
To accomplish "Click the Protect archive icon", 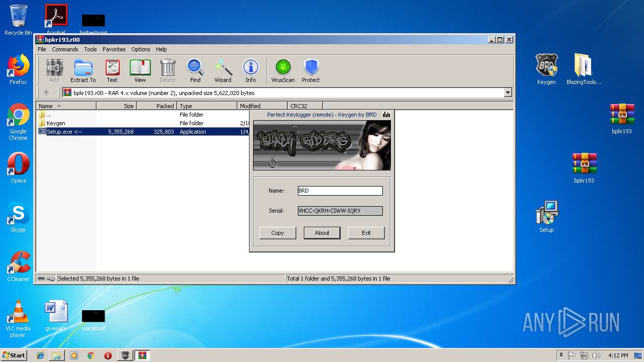I will click(311, 71).
